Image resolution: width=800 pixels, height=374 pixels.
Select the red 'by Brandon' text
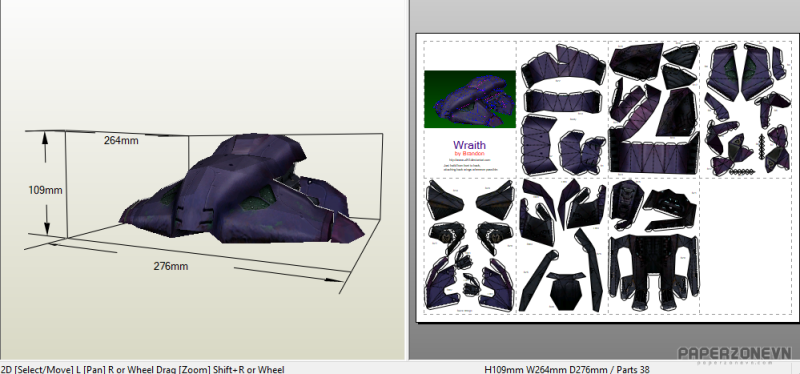[x=469, y=154]
